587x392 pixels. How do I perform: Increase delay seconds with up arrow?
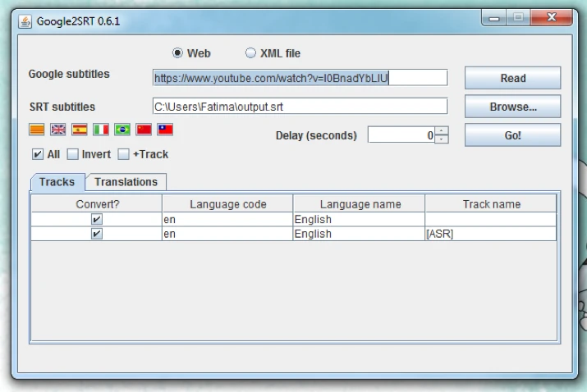(442, 130)
